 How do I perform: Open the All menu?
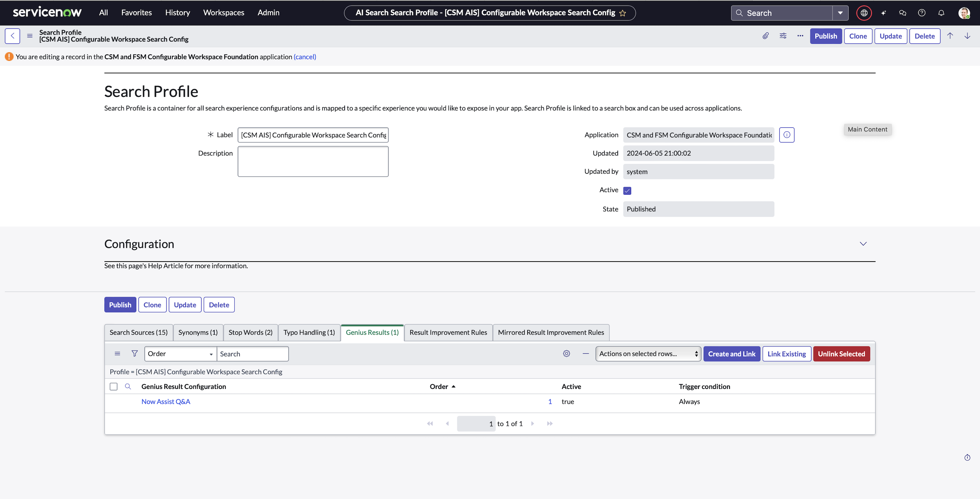point(103,12)
